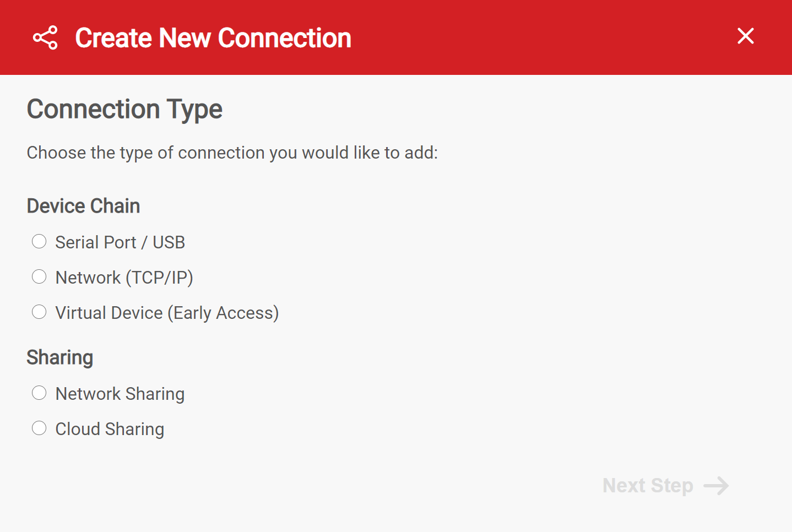The height and width of the screenshot is (532, 792).
Task: Select the Cloud Sharing radio circle
Action: coord(39,428)
